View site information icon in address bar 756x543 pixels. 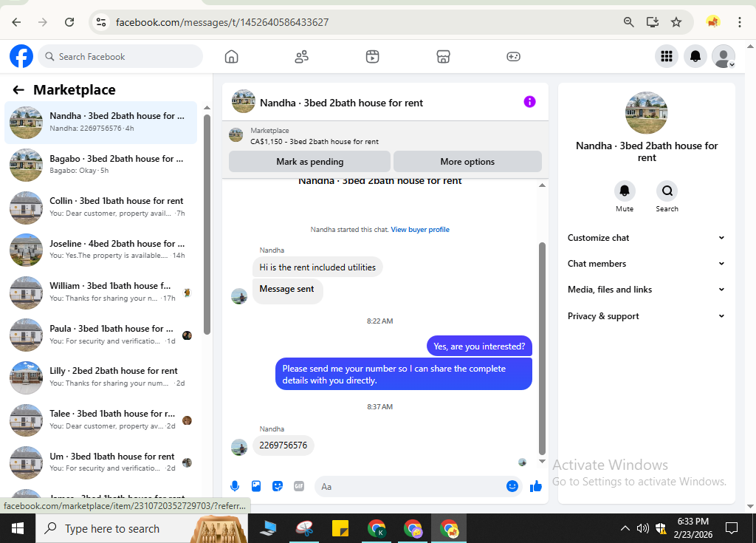point(100,22)
